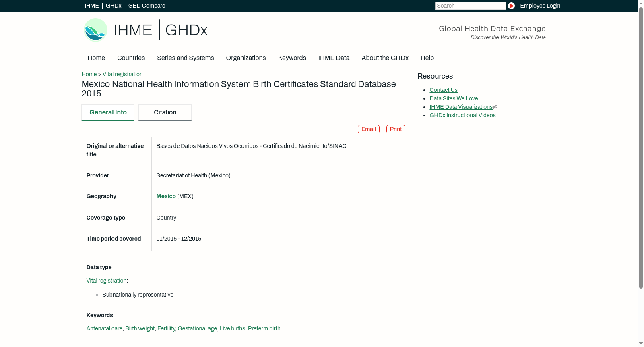The image size is (644, 347).
Task: Go to Home in main navigation
Action: (x=96, y=58)
